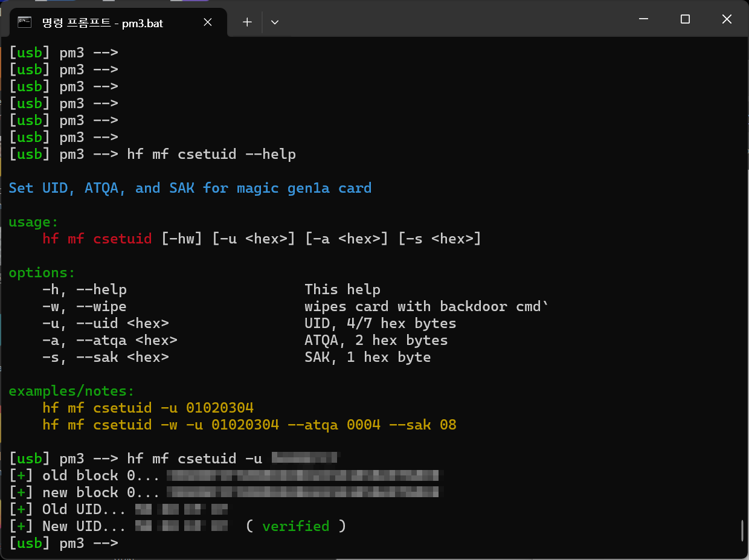Maximize the terminal window
The width and height of the screenshot is (749, 560).
685,19
